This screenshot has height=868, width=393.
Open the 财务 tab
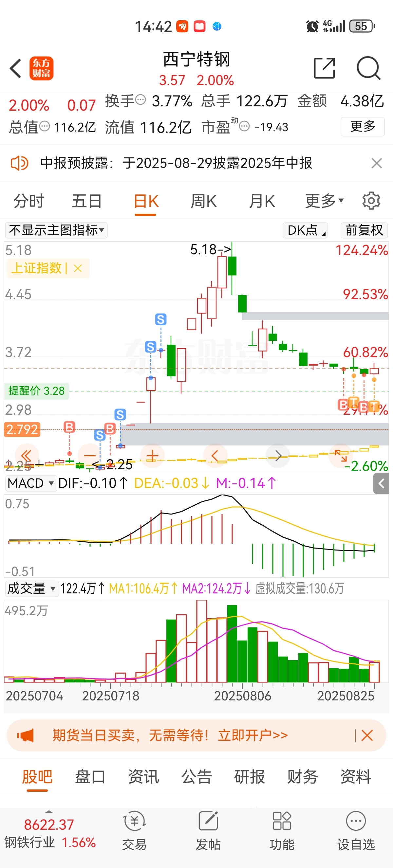tap(303, 777)
